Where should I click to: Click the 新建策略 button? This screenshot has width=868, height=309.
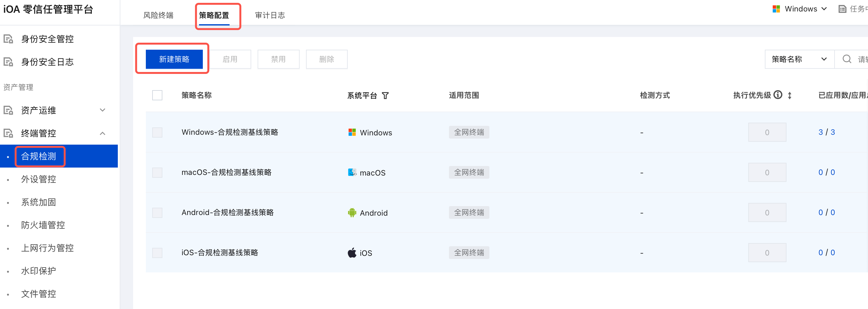174,59
